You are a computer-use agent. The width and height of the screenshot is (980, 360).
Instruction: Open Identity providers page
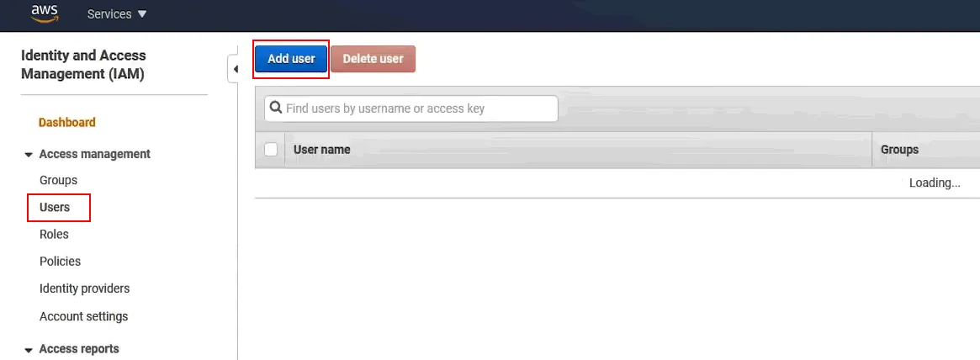84,289
